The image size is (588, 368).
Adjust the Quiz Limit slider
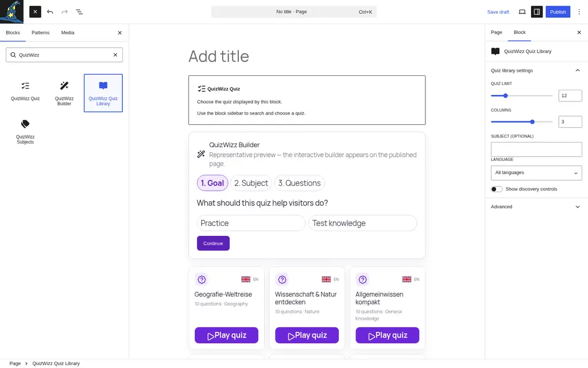pyautogui.click(x=521, y=96)
